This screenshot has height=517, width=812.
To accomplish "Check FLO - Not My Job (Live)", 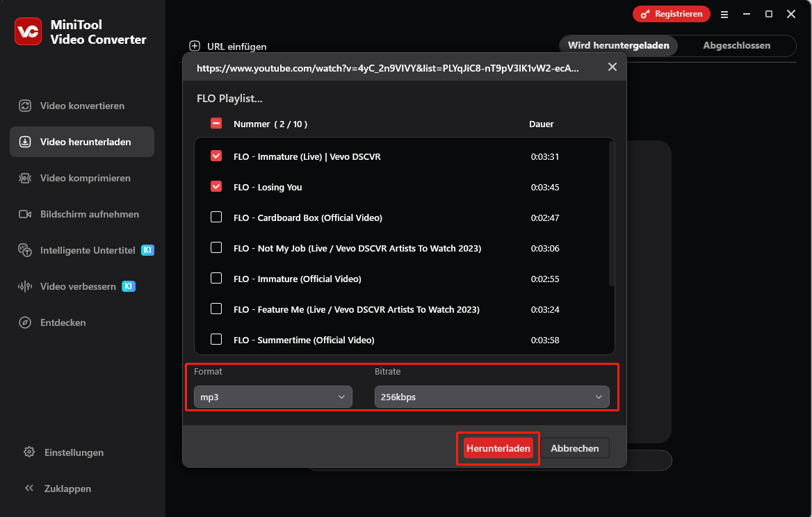I will point(216,247).
